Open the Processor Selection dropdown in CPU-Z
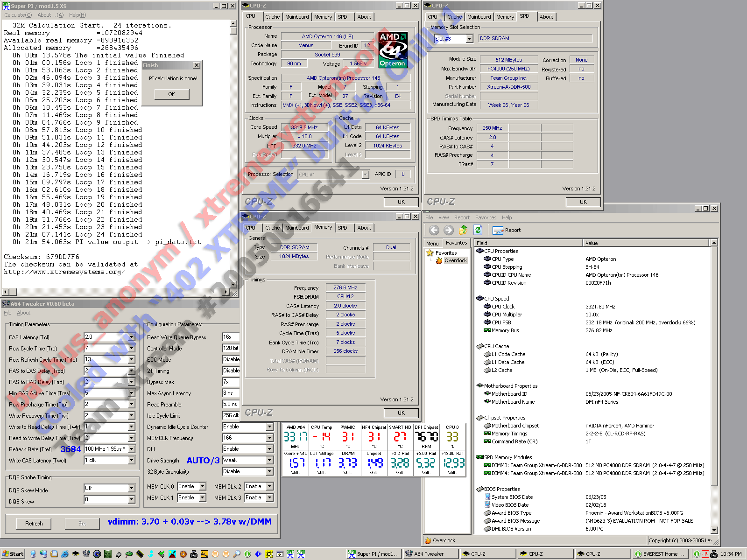Image resolution: width=747 pixels, height=560 pixels. [x=366, y=175]
